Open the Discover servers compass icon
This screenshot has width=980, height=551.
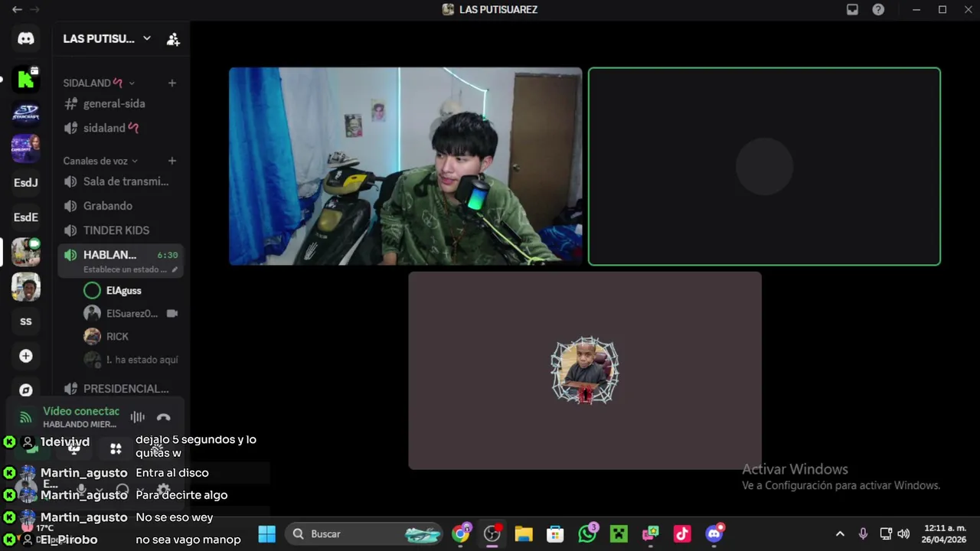26,390
